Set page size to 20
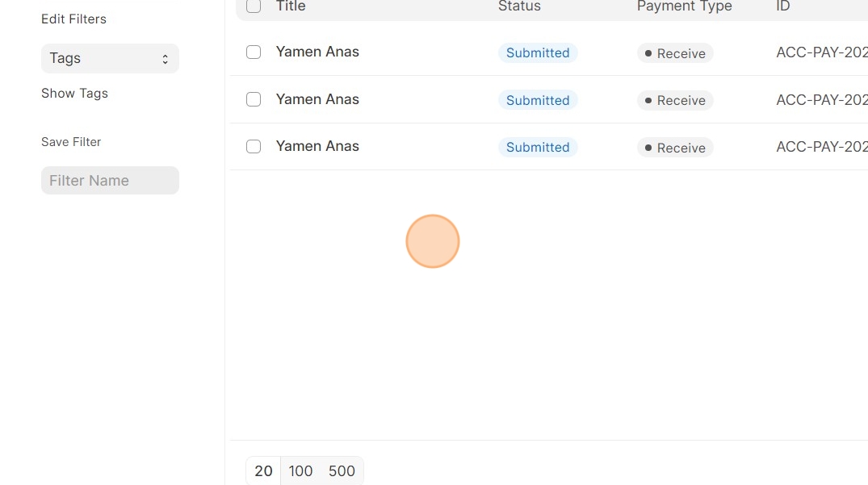The image size is (868, 485). pyautogui.click(x=263, y=470)
